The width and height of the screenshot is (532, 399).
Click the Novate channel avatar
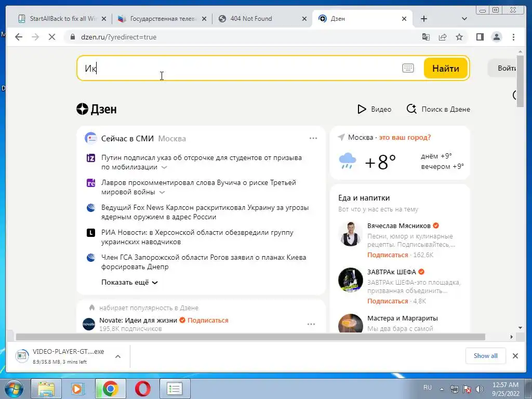tap(89, 324)
